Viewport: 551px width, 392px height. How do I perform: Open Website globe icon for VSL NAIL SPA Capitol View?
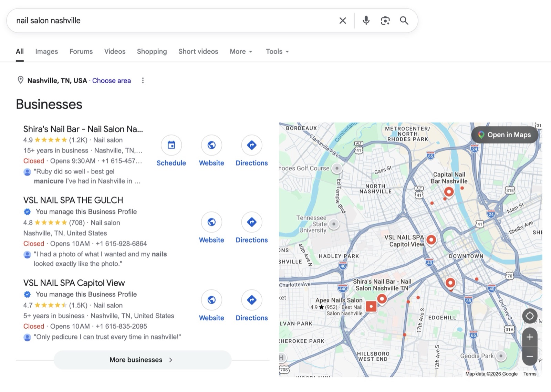click(211, 300)
